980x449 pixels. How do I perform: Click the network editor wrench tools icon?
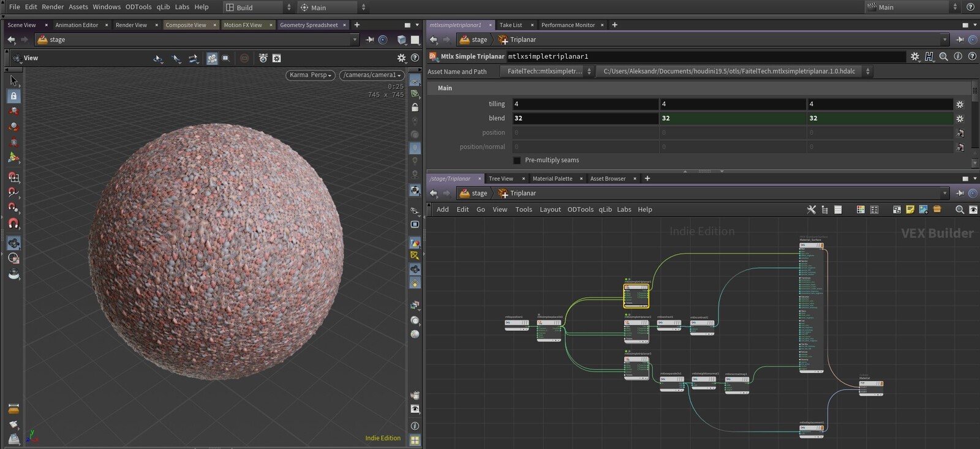tap(812, 209)
